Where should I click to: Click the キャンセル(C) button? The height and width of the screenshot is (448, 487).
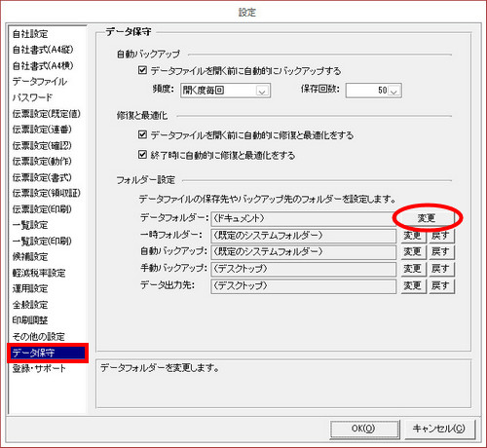tap(440, 429)
